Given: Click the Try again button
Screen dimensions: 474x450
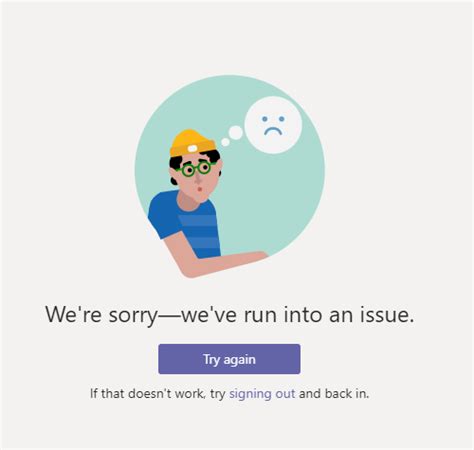Looking at the screenshot, I should [x=229, y=359].
